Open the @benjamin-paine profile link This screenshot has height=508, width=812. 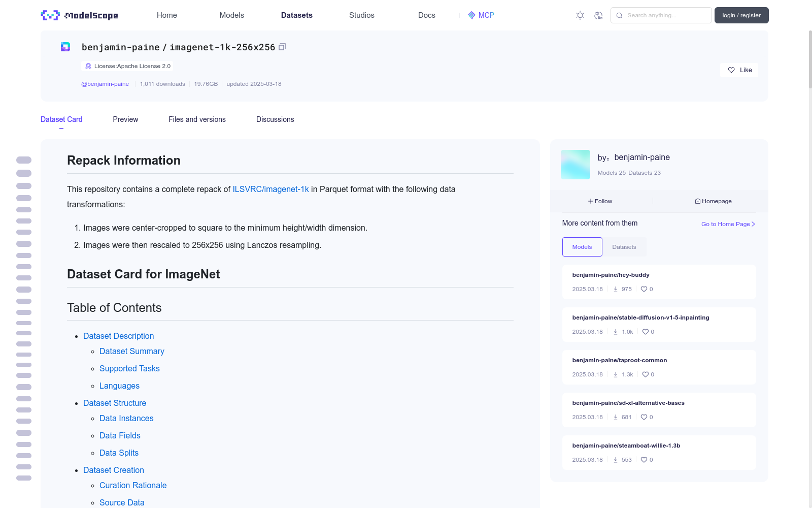[105, 84]
